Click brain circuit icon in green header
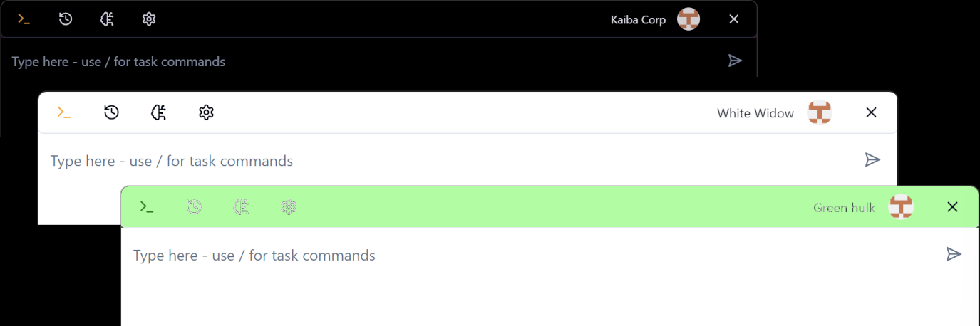Image resolution: width=980 pixels, height=326 pixels. [x=242, y=207]
